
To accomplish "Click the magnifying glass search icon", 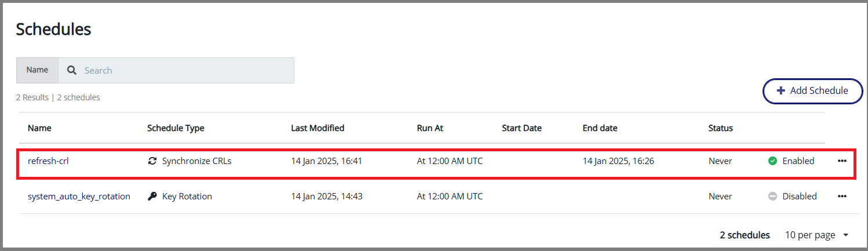I will coord(72,70).
